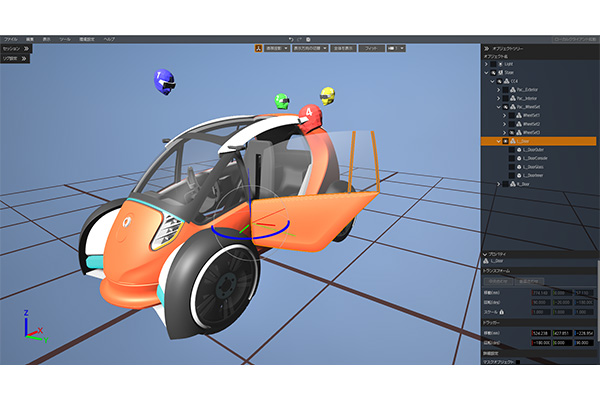Click the properties panel scrollbar
Screen dimensions: 600x400
pyautogui.click(x=598, y=300)
